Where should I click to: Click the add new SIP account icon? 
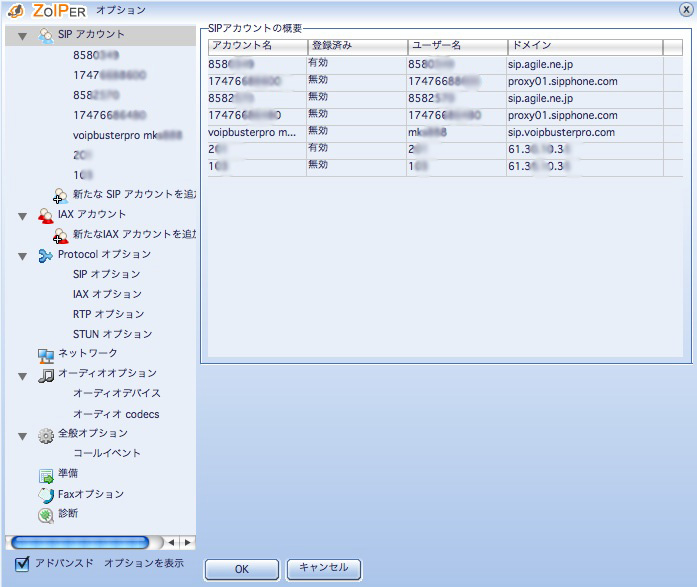(60, 196)
